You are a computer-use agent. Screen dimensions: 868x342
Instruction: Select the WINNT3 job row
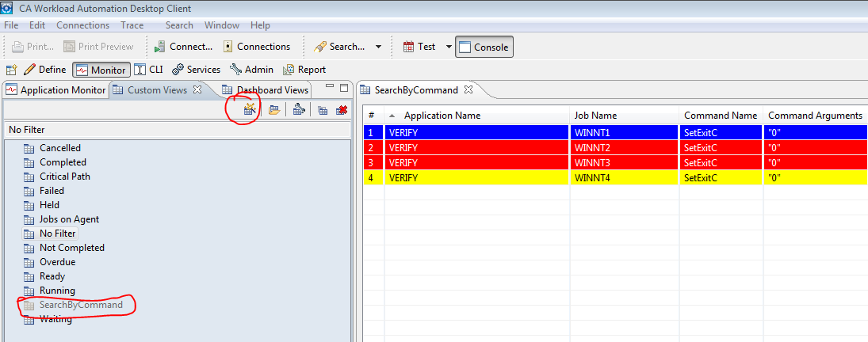coord(615,162)
